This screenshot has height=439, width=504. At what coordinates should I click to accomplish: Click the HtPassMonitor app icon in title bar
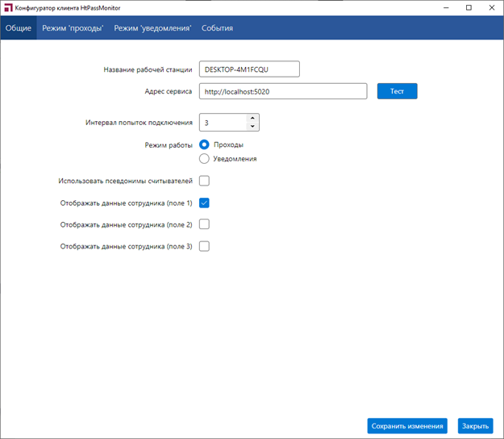8,7
